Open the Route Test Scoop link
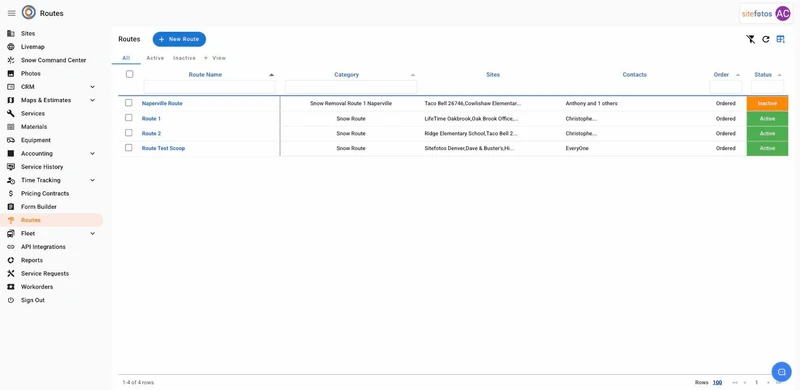This screenshot has width=800, height=390. click(x=163, y=148)
